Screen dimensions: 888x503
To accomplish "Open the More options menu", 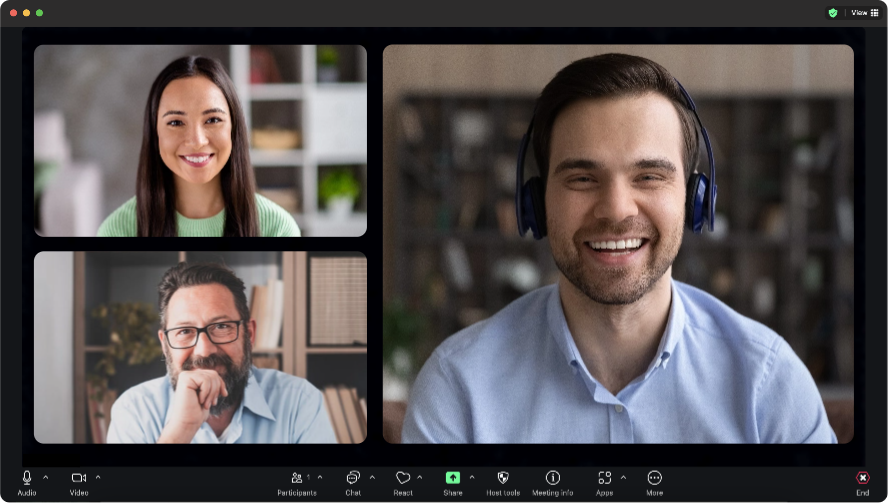I will coord(655,478).
